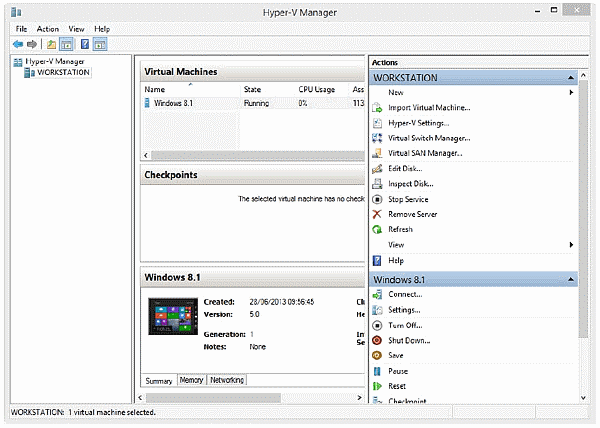The height and width of the screenshot is (428, 600).
Task: Click Import Virtual Machine action
Action: (x=428, y=108)
